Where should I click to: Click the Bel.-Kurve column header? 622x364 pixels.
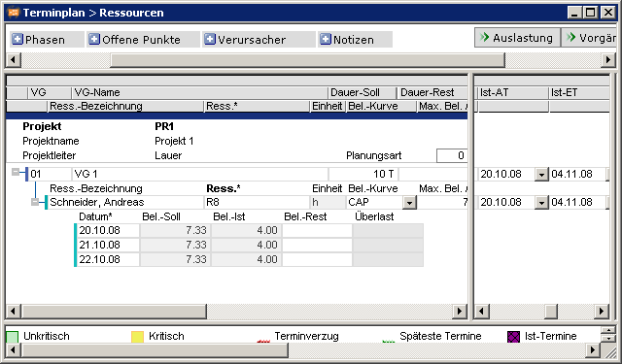[382, 106]
